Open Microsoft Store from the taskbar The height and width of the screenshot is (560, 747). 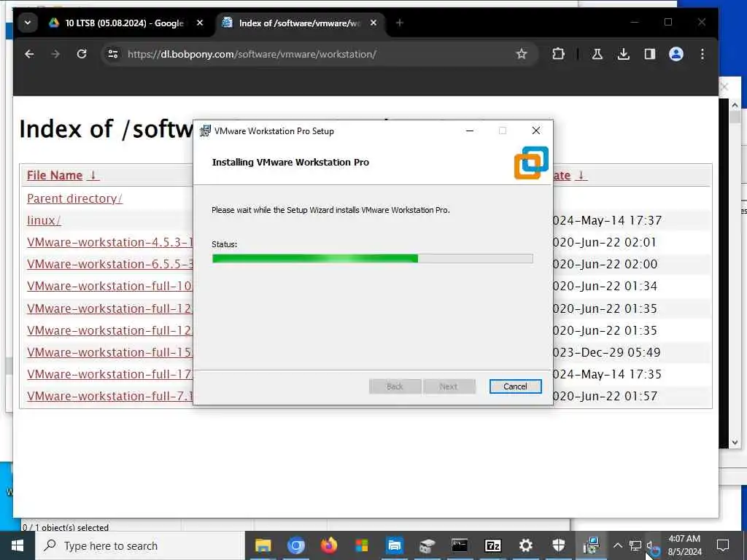362,545
